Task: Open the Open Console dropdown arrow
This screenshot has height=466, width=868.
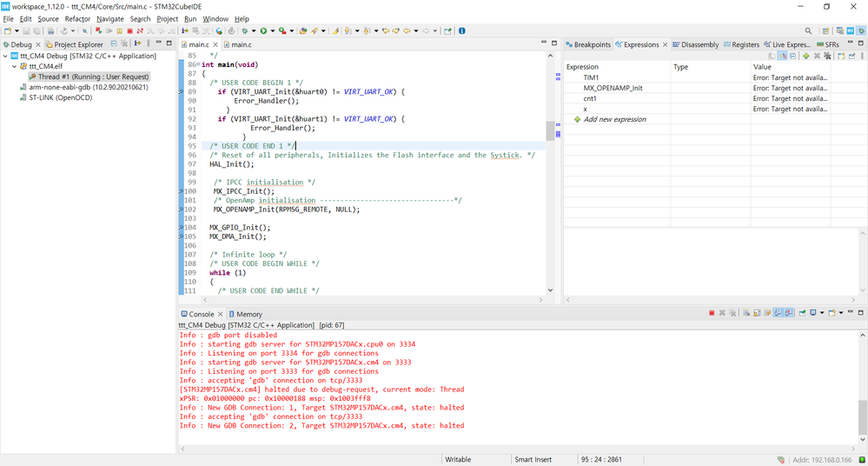Action: [x=841, y=313]
